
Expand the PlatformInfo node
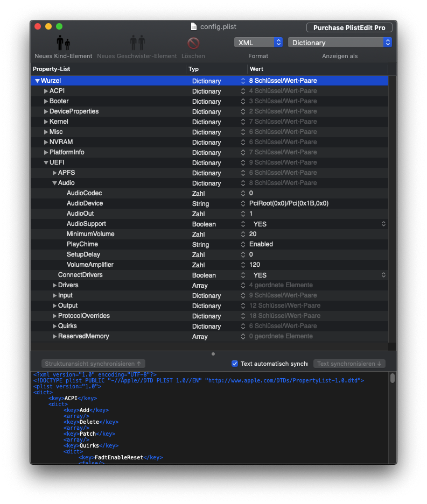[x=46, y=152]
